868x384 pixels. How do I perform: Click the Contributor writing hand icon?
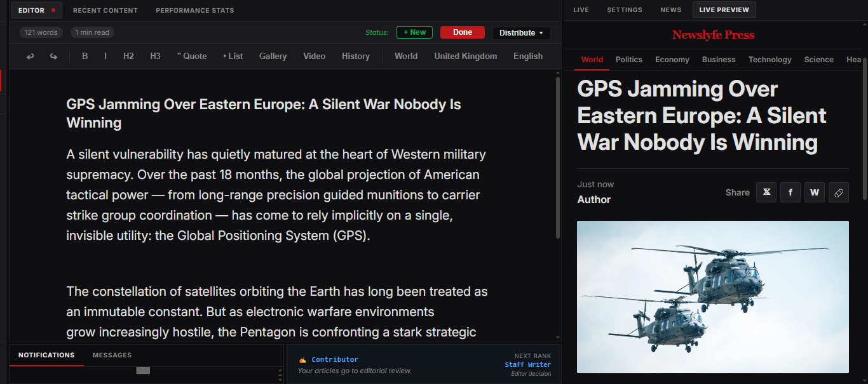pos(302,360)
